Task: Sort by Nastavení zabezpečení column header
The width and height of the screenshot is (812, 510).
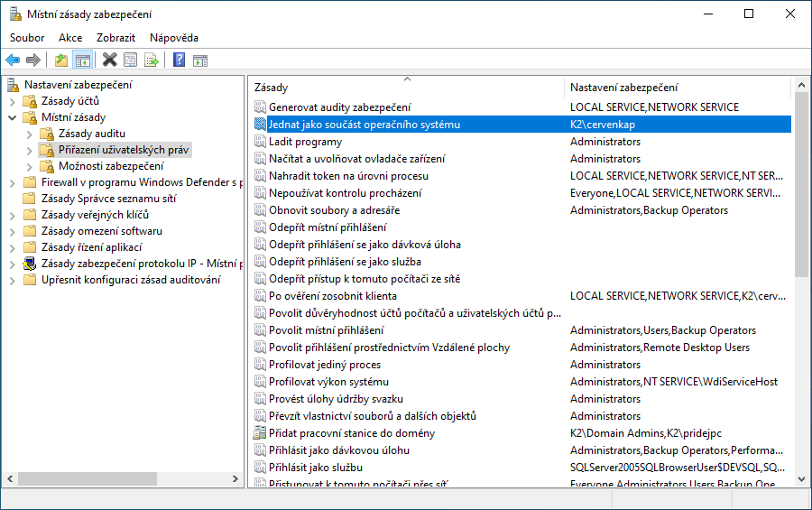Action: [x=678, y=87]
